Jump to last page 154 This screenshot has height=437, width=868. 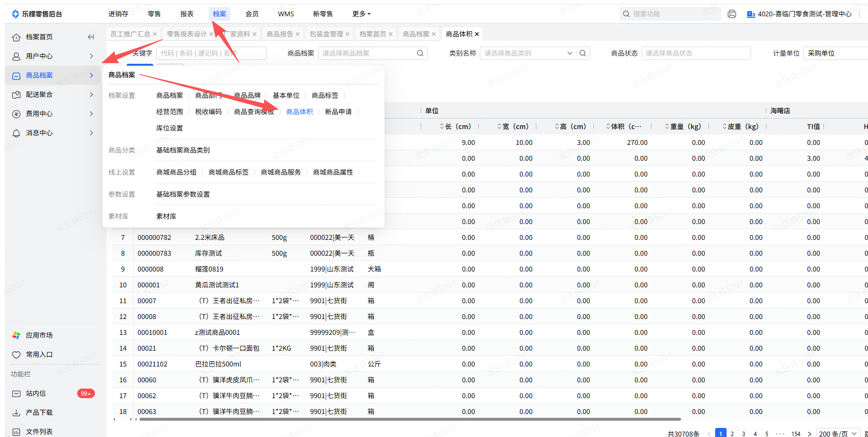click(796, 434)
